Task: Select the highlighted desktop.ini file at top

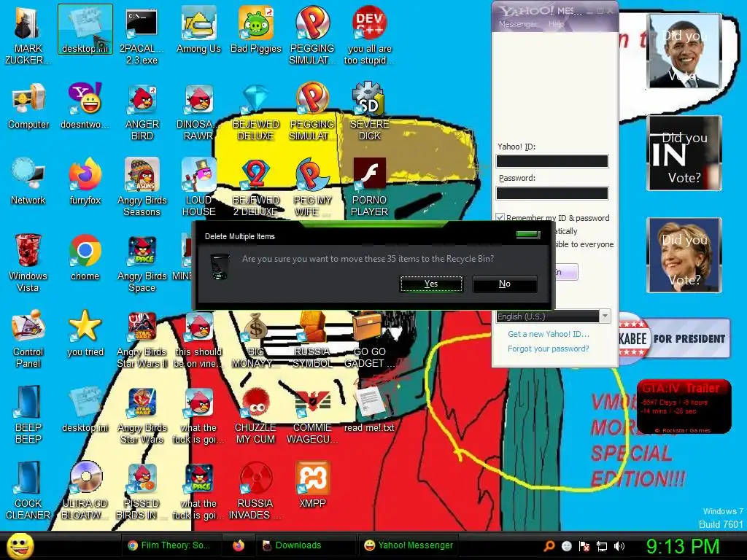Action: [85, 29]
